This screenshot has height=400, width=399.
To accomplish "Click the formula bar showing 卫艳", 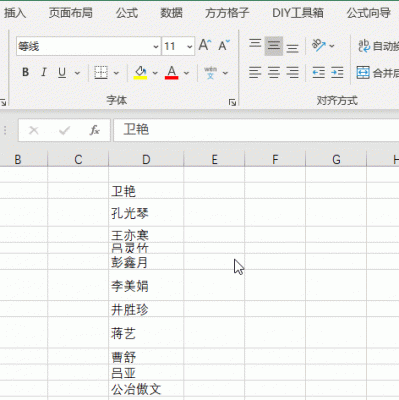I will [x=256, y=130].
